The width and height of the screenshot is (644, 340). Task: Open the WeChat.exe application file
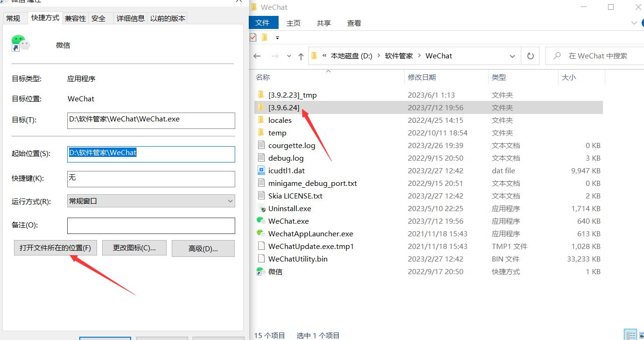pyautogui.click(x=288, y=221)
